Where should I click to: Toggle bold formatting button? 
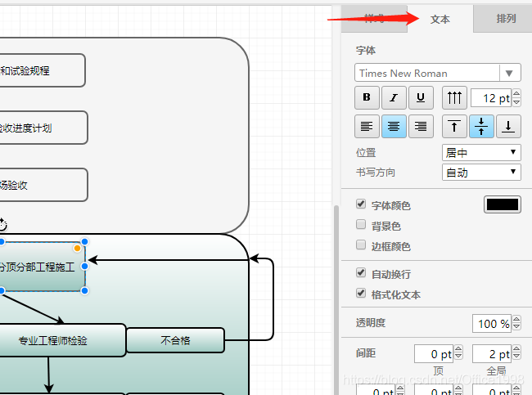(367, 97)
